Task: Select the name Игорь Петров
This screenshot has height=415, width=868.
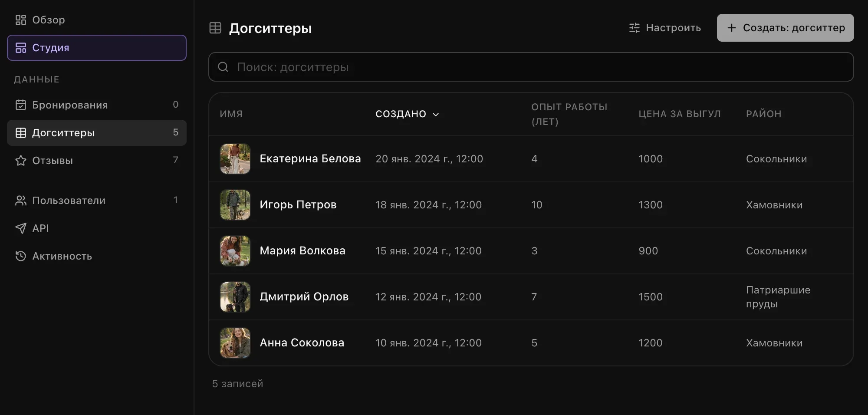Action: [x=298, y=205]
